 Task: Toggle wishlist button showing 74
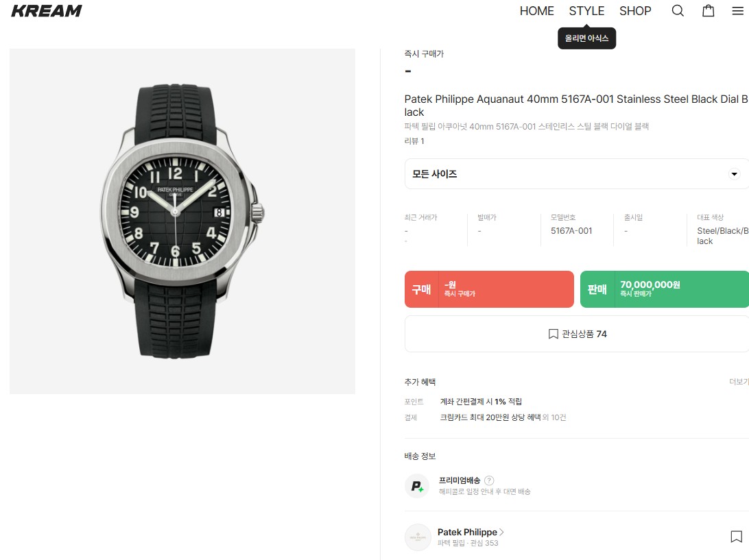[577, 334]
